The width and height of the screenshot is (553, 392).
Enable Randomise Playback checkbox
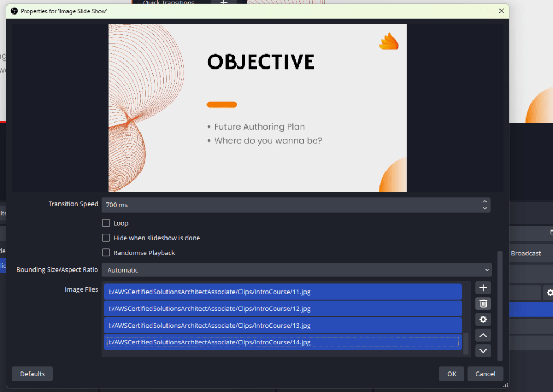coord(106,253)
